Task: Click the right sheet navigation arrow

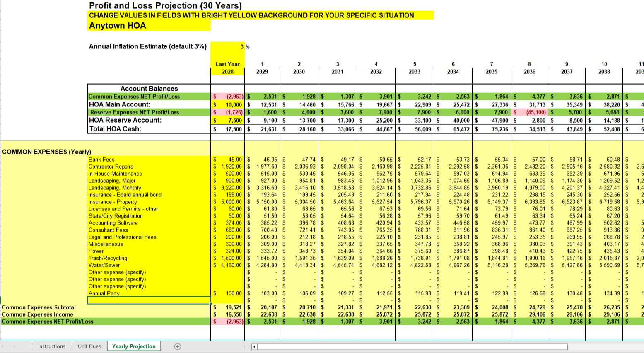Action: (x=15, y=346)
